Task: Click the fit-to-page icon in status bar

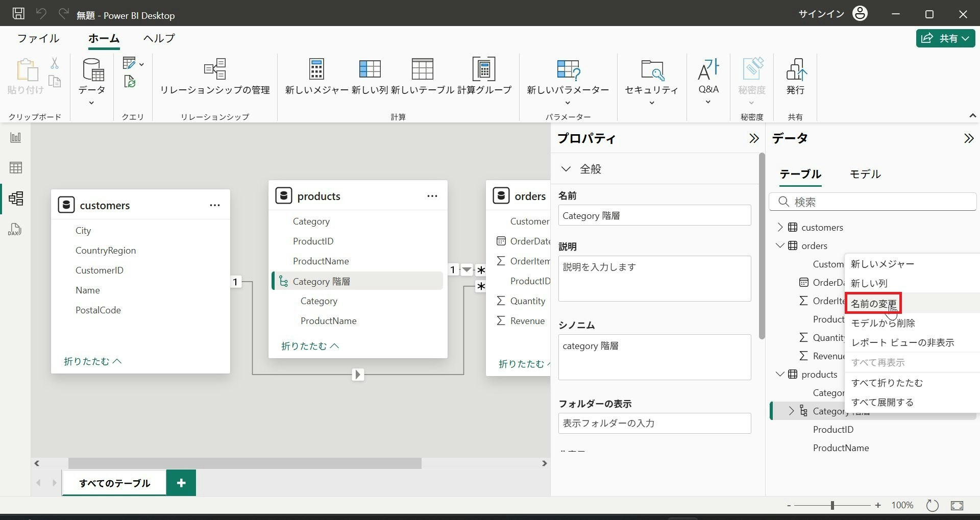Action: coord(957,505)
